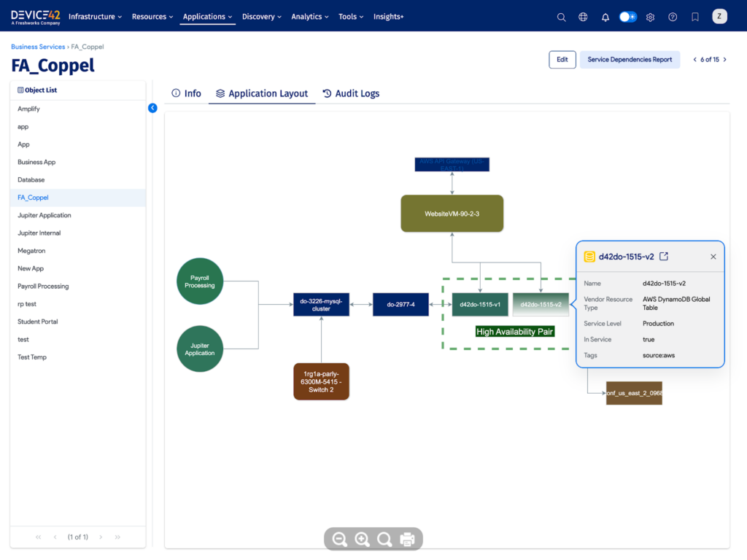Screen dimensions: 747x560
Task: Go to next record arrow beside 6 of 15
Action: 724,60
